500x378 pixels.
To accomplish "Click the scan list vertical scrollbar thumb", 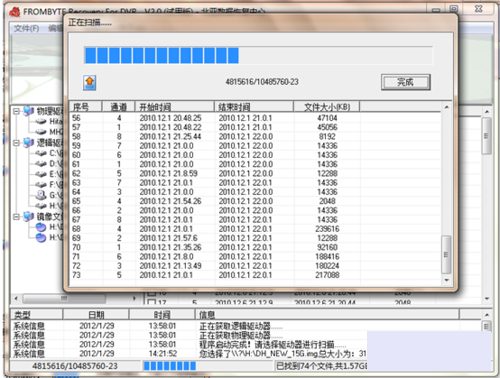I will point(446,254).
